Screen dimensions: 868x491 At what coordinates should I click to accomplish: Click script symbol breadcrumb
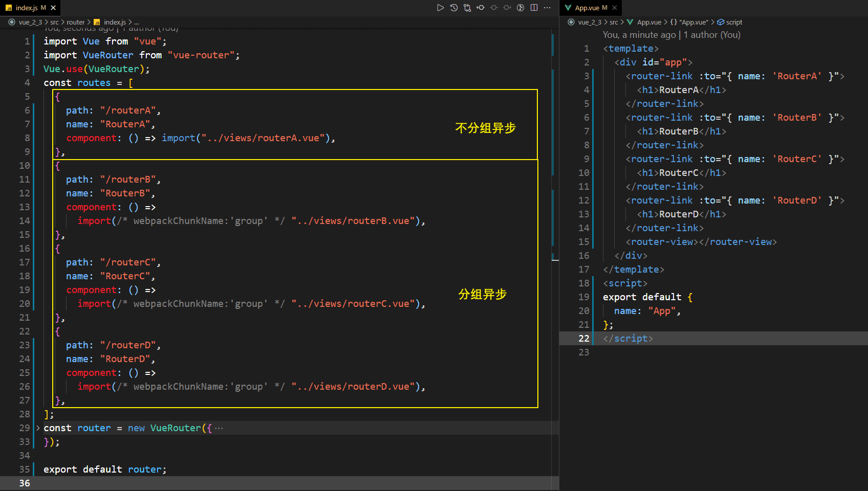734,22
